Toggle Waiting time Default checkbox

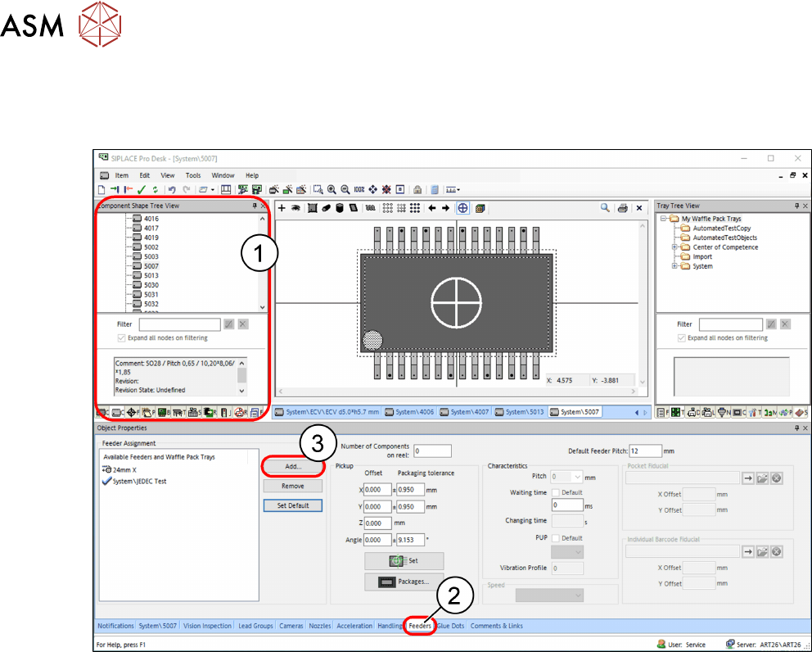pyautogui.click(x=556, y=492)
